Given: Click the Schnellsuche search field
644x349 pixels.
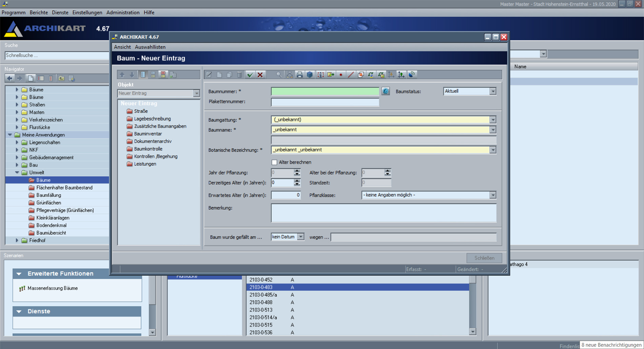Looking at the screenshot, I should click(x=57, y=56).
